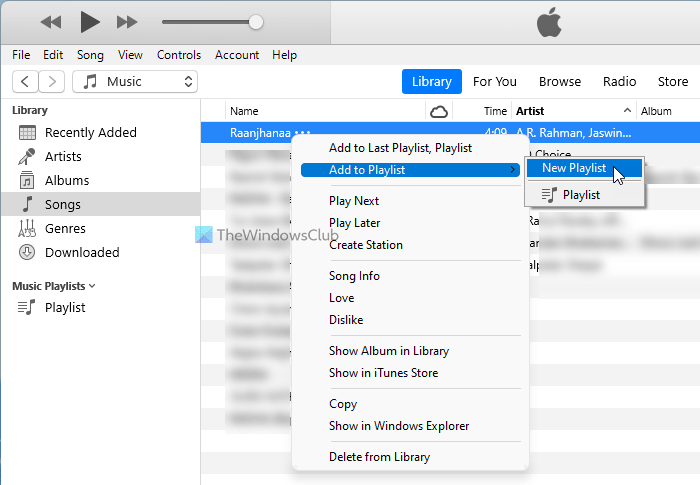Open the Controls menu

(179, 55)
